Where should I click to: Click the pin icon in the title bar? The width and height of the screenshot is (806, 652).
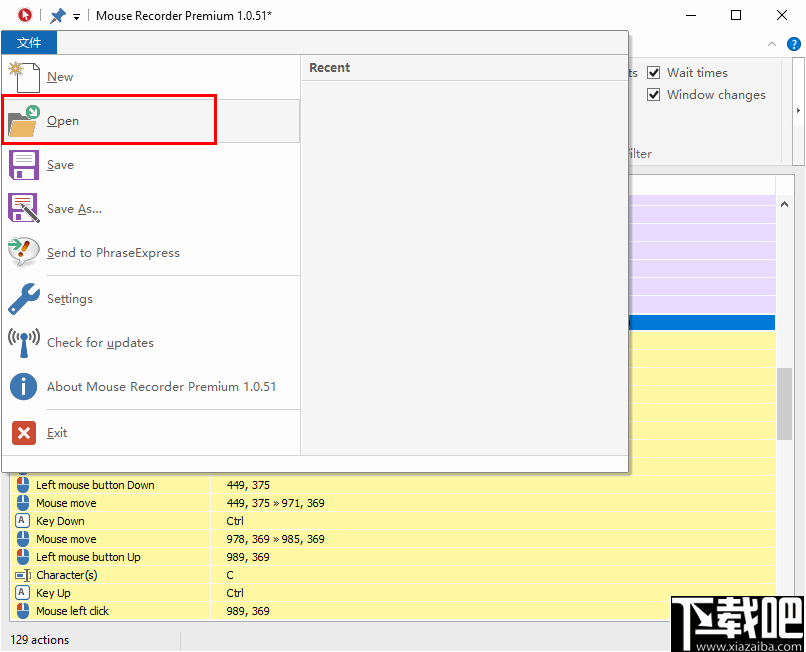point(58,15)
